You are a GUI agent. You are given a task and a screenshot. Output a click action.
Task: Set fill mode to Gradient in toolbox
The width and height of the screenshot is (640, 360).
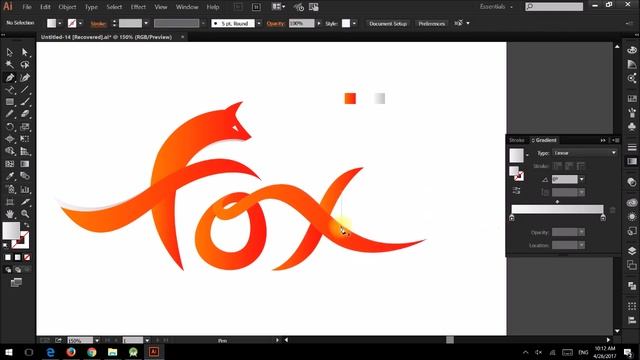coord(18,257)
